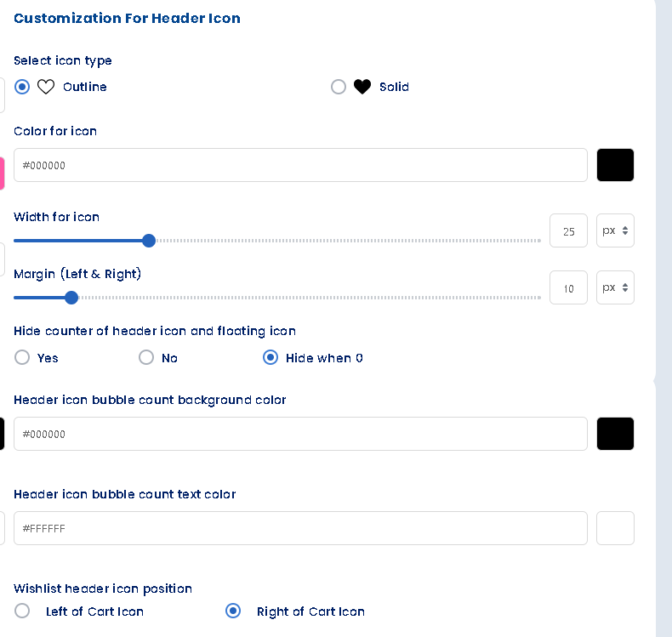The width and height of the screenshot is (672, 637).
Task: Choose Yes to hide the counter
Action: [x=22, y=358]
